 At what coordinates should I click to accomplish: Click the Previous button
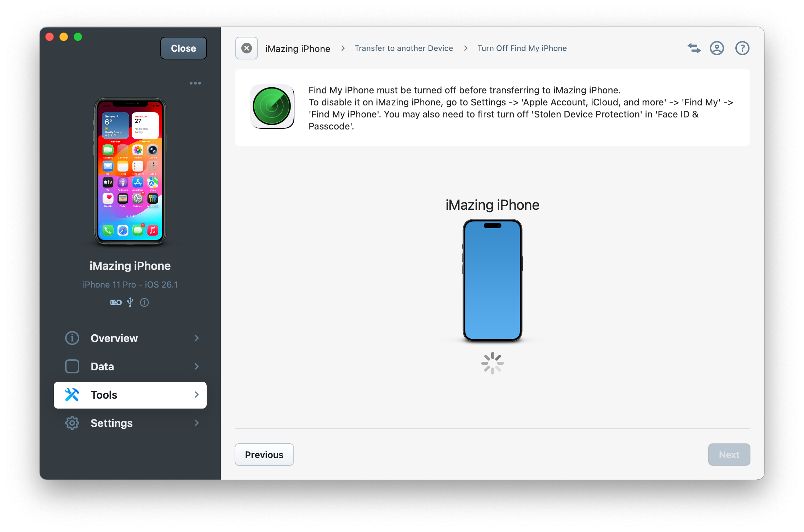click(264, 454)
